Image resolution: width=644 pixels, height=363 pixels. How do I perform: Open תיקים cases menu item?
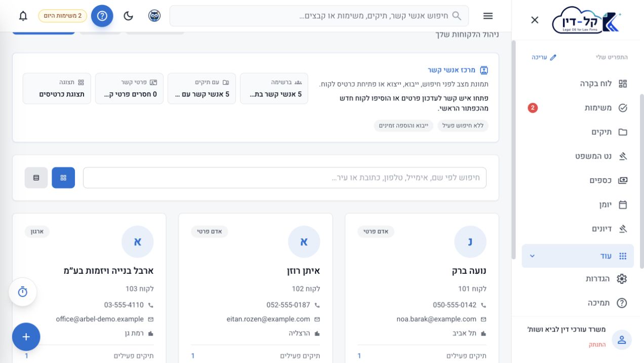click(578, 132)
